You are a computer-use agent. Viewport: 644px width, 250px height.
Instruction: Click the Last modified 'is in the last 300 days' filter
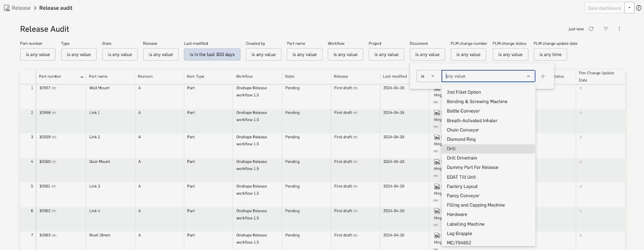(x=212, y=54)
